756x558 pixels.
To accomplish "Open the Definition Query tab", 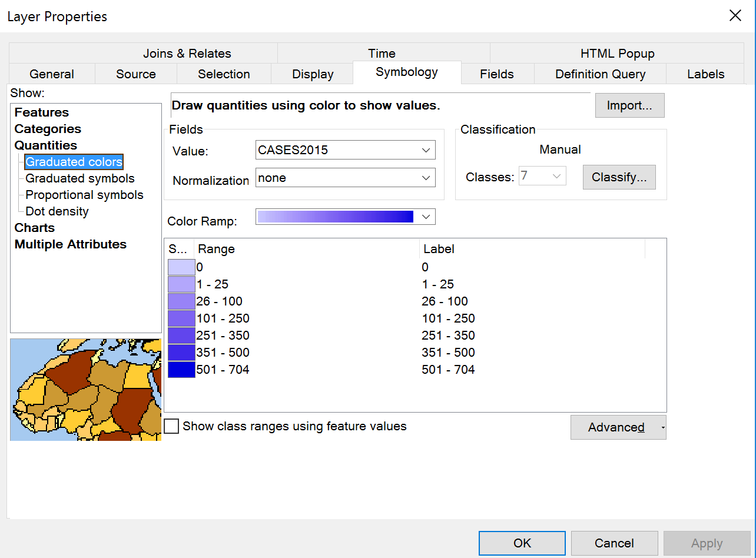I will [600, 74].
